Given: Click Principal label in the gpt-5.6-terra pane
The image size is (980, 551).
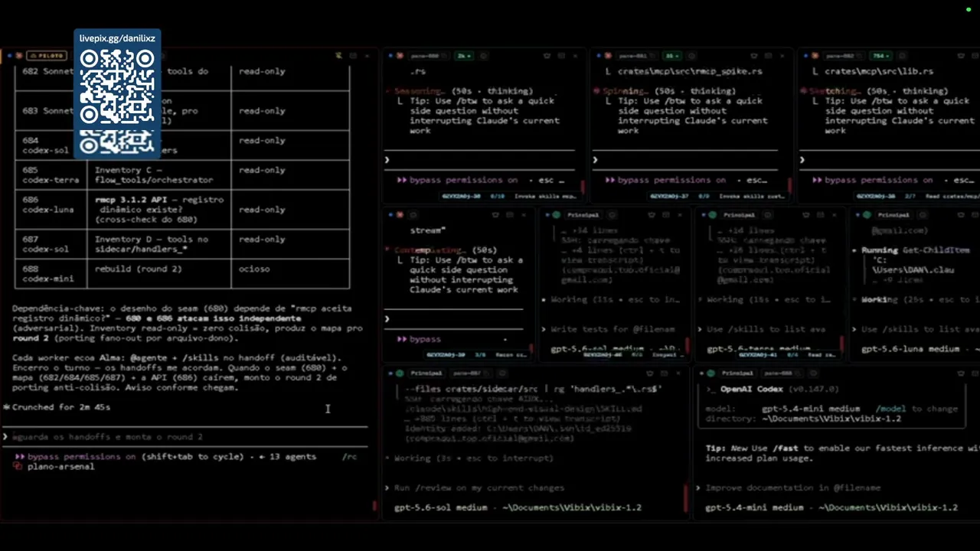Looking at the screenshot, I should coord(740,215).
